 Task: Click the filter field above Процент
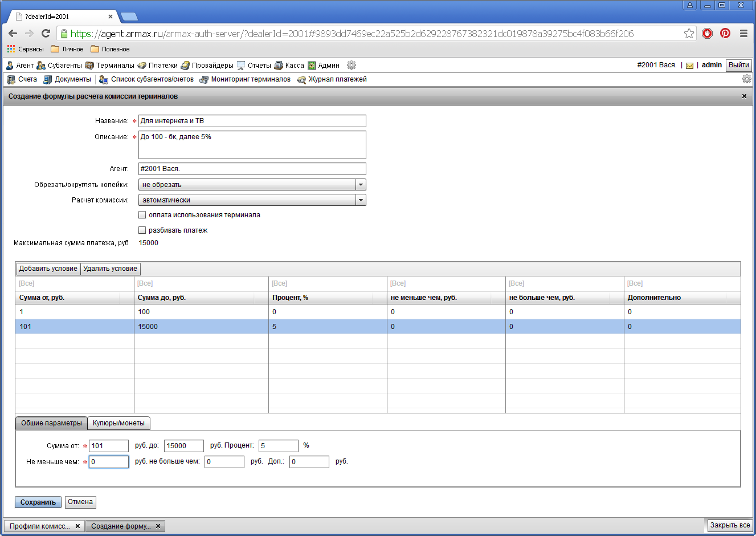coord(328,283)
